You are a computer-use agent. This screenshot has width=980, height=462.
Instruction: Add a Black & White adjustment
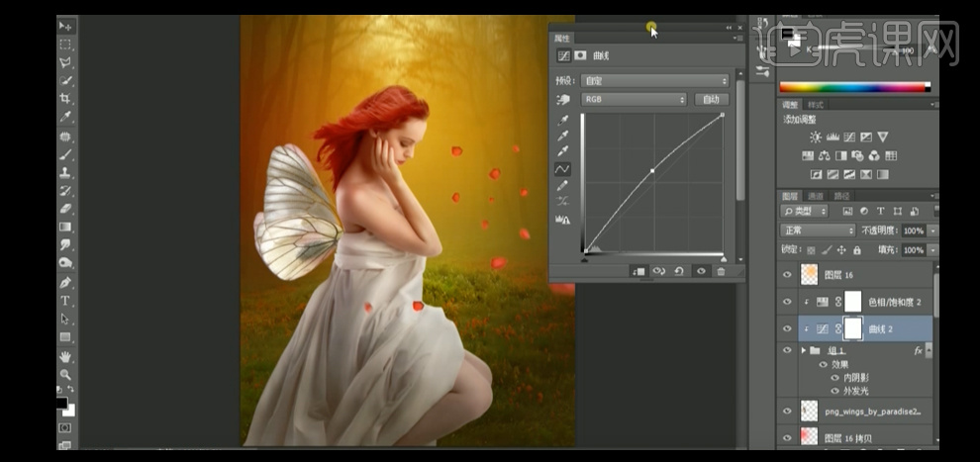(840, 155)
